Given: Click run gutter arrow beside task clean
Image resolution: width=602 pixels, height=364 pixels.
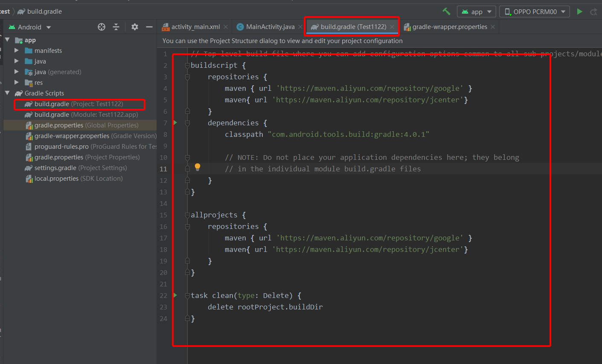Looking at the screenshot, I should [175, 295].
